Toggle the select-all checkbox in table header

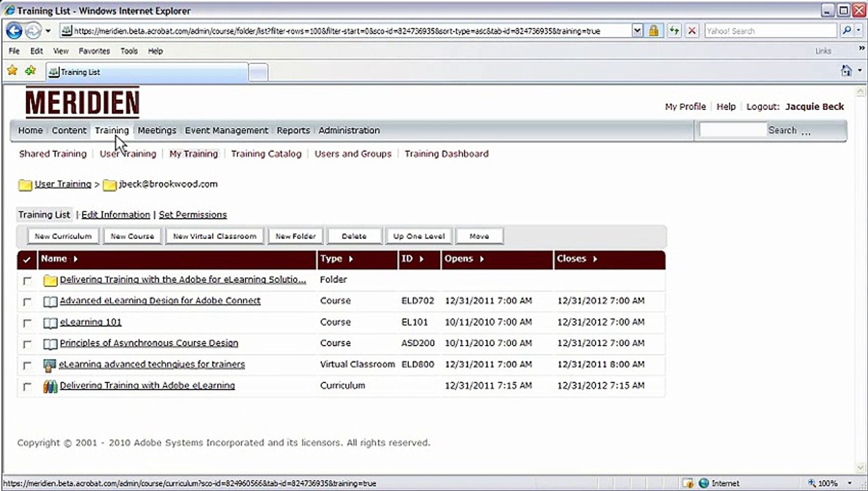coord(27,259)
